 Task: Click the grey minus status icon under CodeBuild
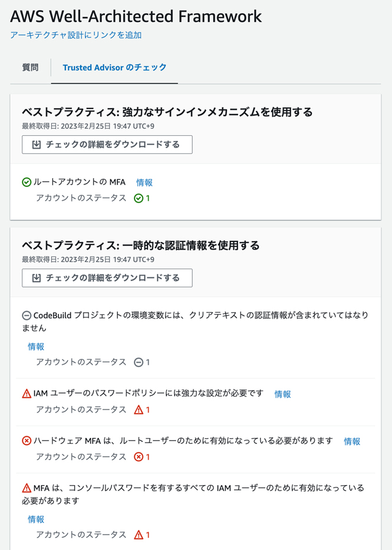[x=139, y=362]
